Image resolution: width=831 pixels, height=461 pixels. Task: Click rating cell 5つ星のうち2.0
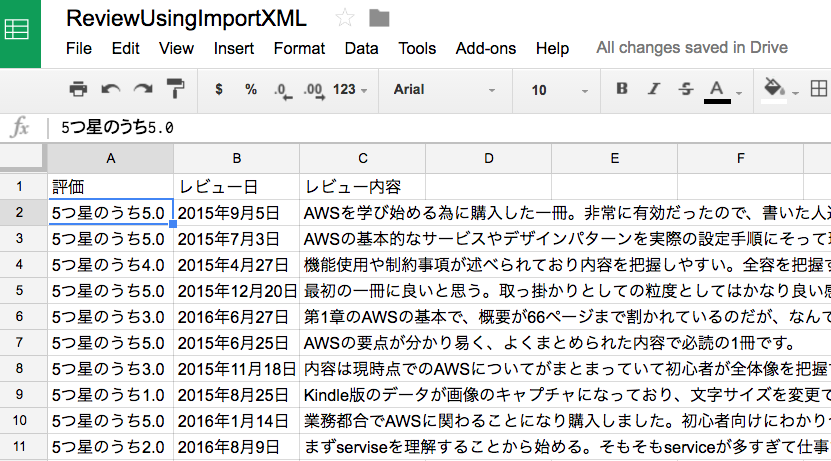[x=110, y=447]
